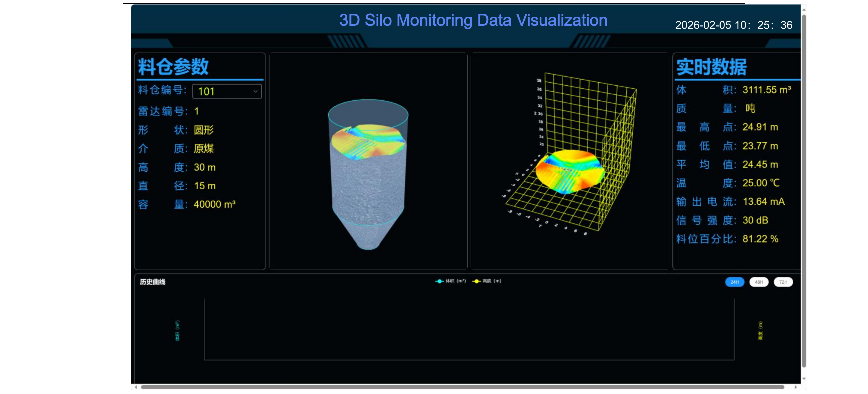The image size is (868, 394).
Task: Switch to the 48H history range
Action: click(x=759, y=282)
